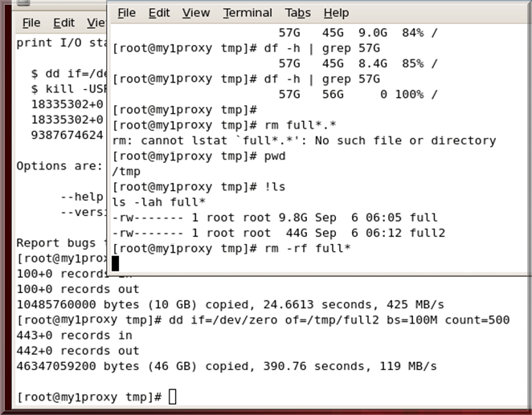Open the Terminal menu
This screenshot has height=415, width=532.
click(x=248, y=13)
